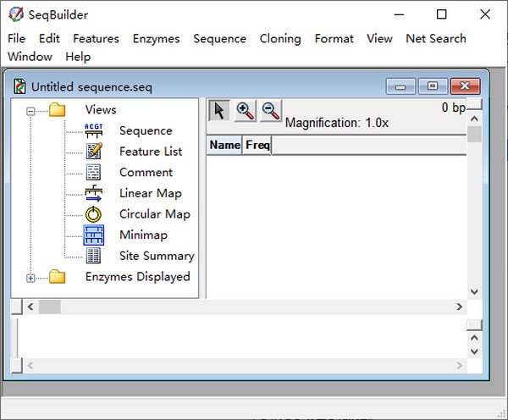
Task: Maximize the SeqBuilder main window
Action: pos(442,14)
